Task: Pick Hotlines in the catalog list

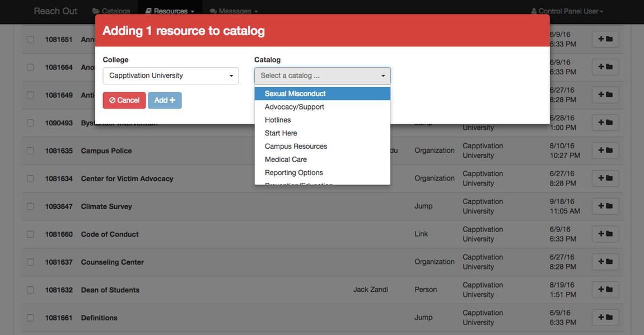Action: coord(323,120)
